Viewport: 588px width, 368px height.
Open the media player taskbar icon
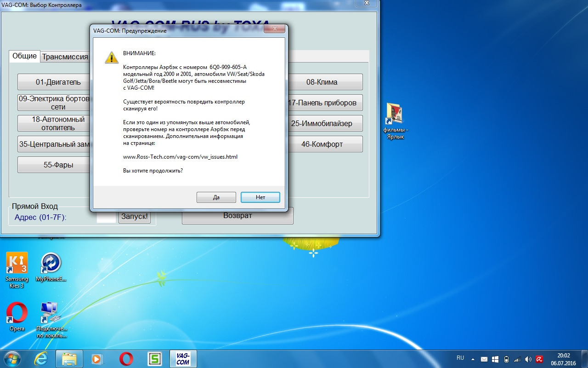click(97, 359)
